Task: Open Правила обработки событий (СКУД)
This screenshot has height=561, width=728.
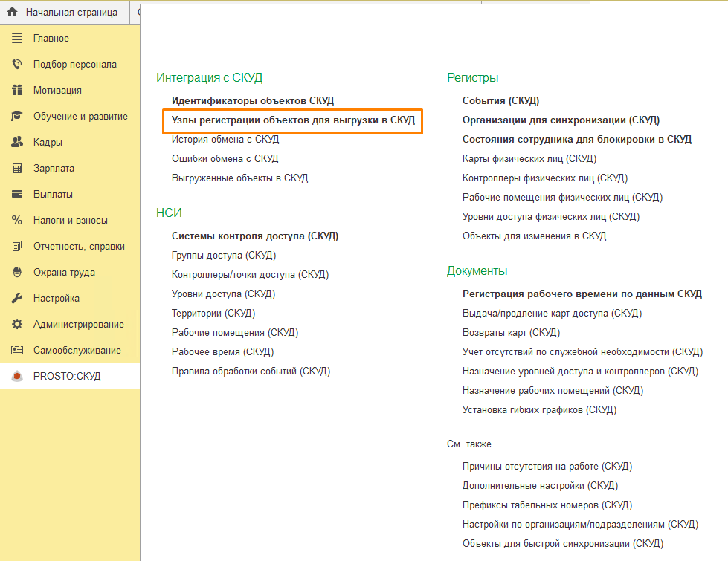Action: point(251,371)
